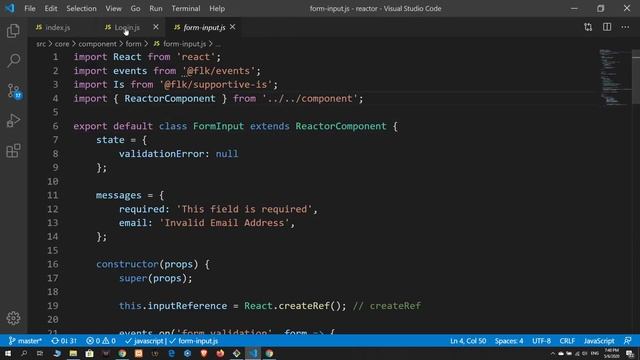The width and height of the screenshot is (640, 360).
Task: Click the VS Code logo icon in title bar
Action: click(10, 8)
